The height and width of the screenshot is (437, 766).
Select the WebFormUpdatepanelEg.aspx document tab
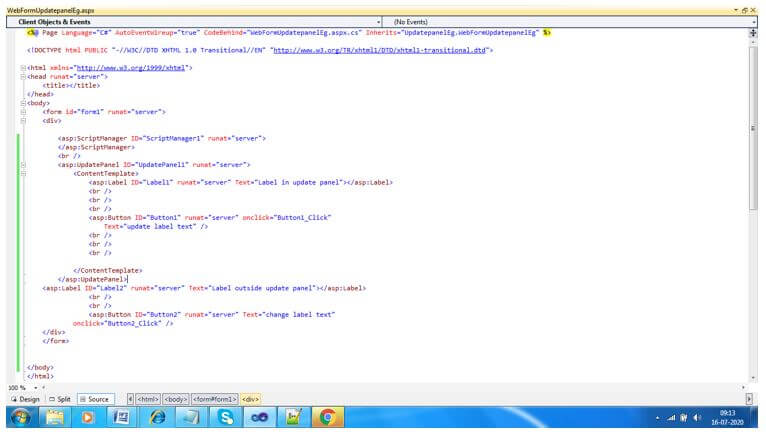(x=50, y=10)
